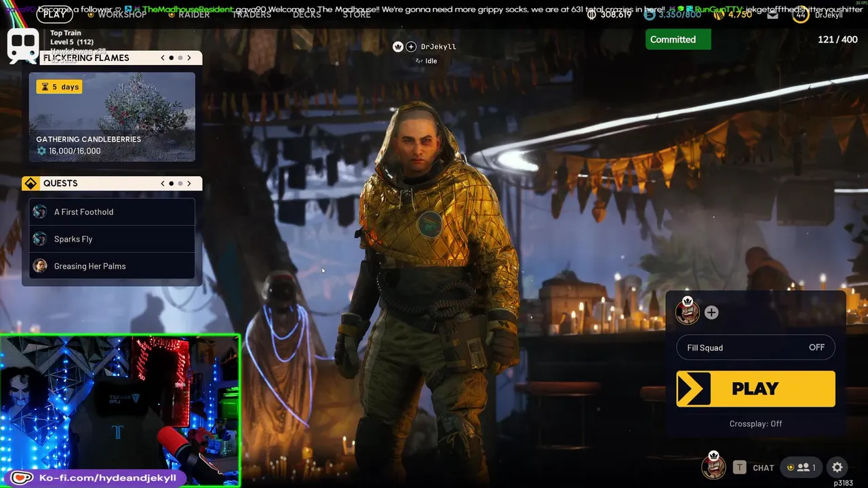Click the Sparks Fly quest giver icon
The image size is (868, 488).
pyautogui.click(x=40, y=239)
